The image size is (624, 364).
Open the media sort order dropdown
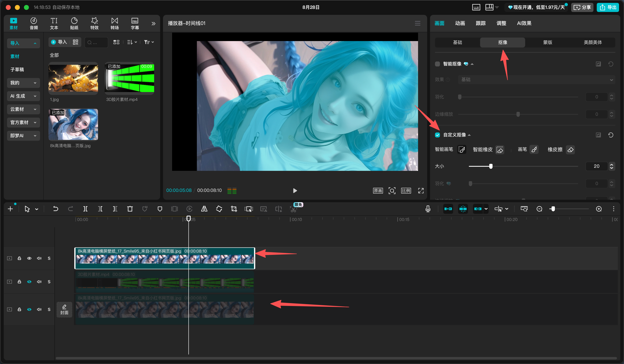[132, 42]
